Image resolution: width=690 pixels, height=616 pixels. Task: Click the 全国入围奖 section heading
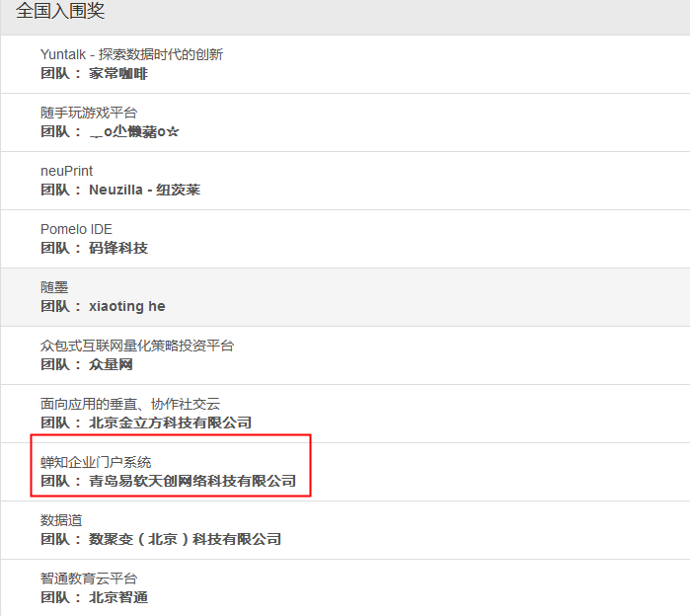60,11
